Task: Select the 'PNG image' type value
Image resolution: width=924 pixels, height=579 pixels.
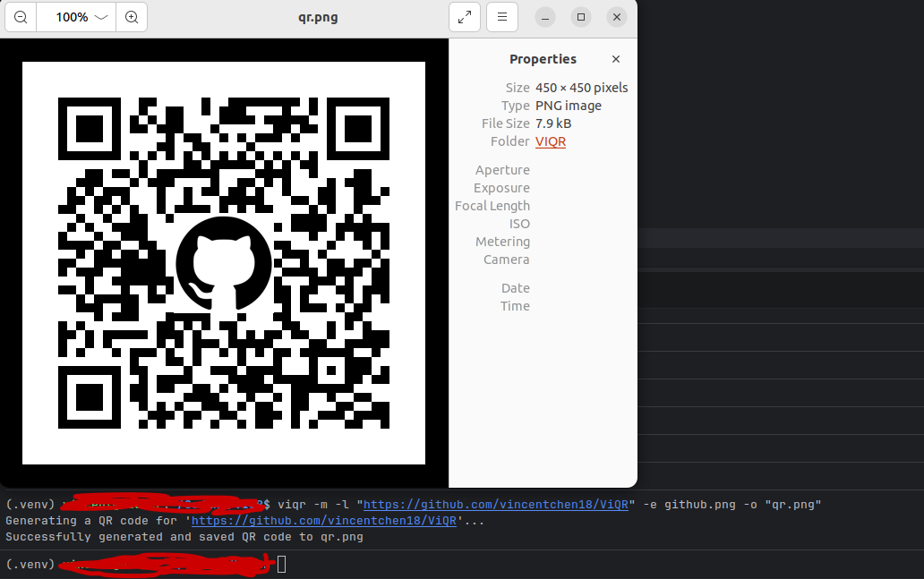Action: pyautogui.click(x=568, y=106)
